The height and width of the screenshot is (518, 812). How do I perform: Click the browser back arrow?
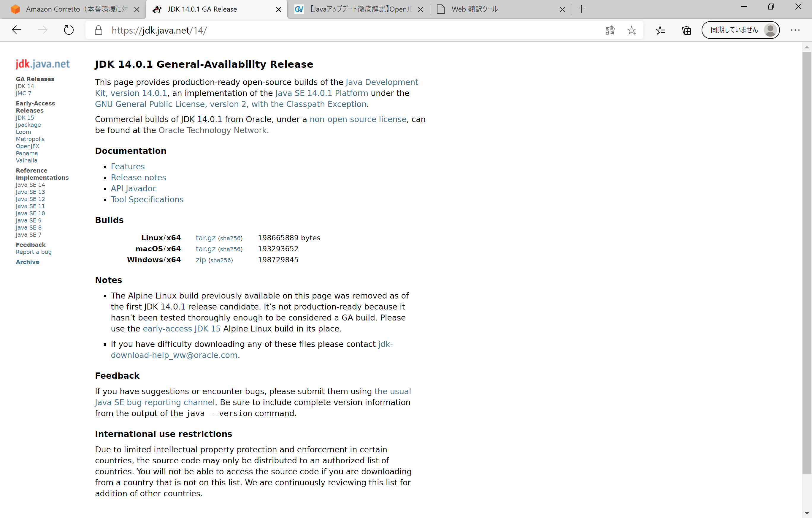[17, 30]
